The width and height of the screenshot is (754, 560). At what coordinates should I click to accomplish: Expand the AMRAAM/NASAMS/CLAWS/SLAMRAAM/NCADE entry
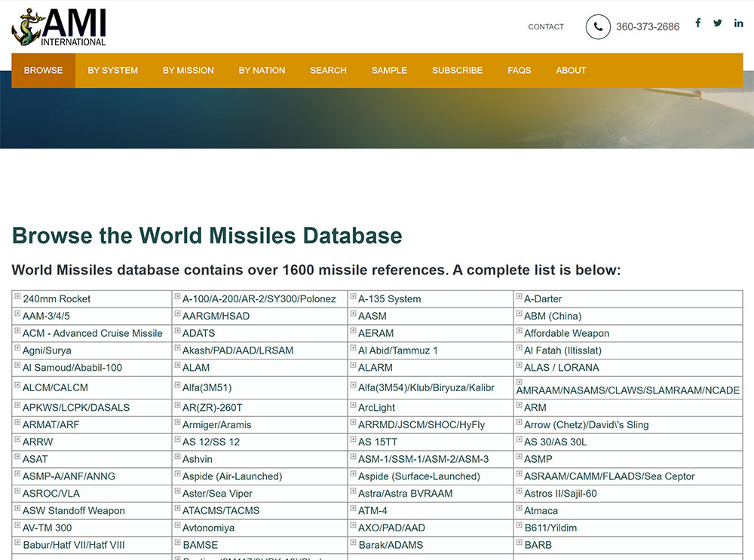click(519, 382)
